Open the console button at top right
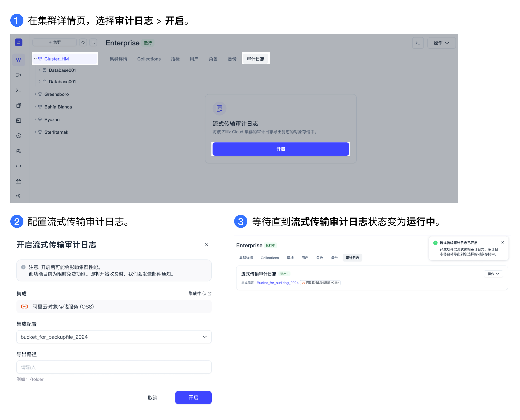This screenshot has height=420, width=520. 418,43
